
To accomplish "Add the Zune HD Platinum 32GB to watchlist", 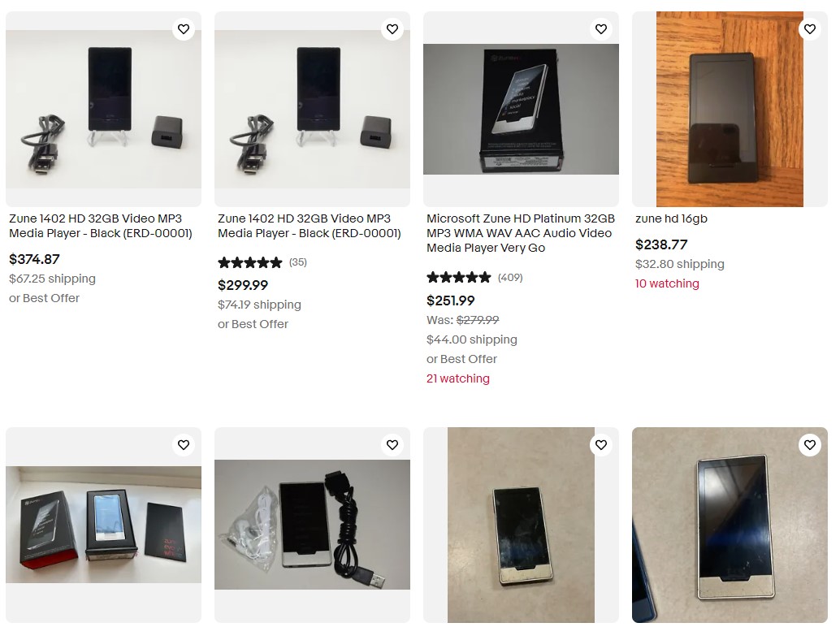I will pos(601,29).
